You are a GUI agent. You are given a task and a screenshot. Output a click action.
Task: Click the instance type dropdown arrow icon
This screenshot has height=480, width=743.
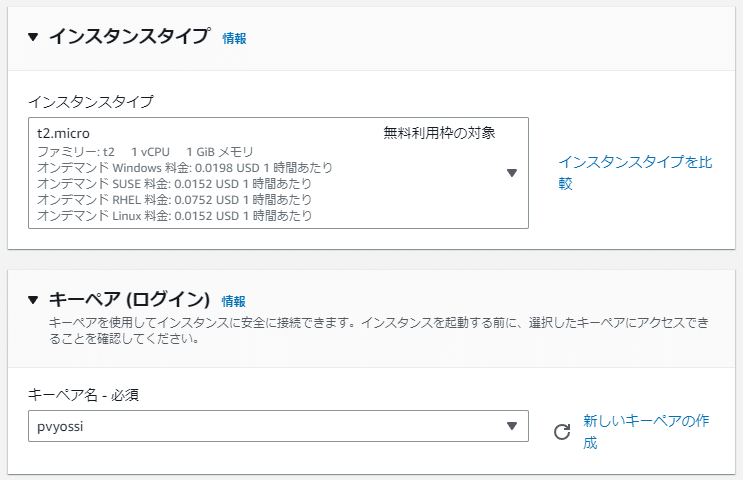511,173
